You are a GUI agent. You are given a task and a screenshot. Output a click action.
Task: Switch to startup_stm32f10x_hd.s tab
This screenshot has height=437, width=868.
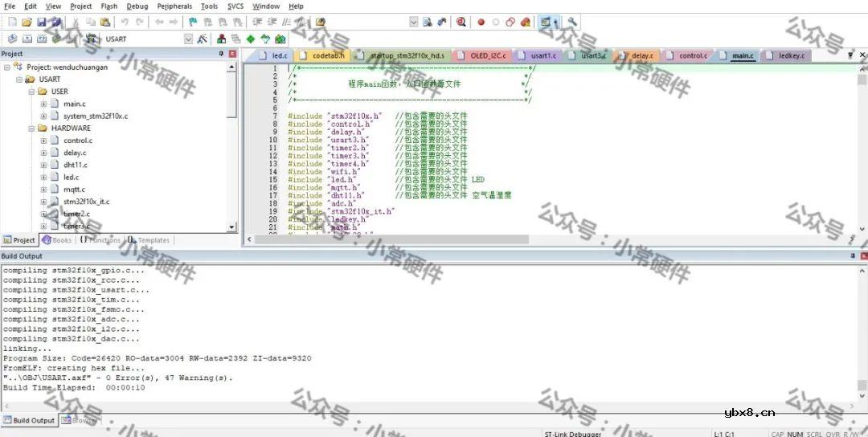402,56
